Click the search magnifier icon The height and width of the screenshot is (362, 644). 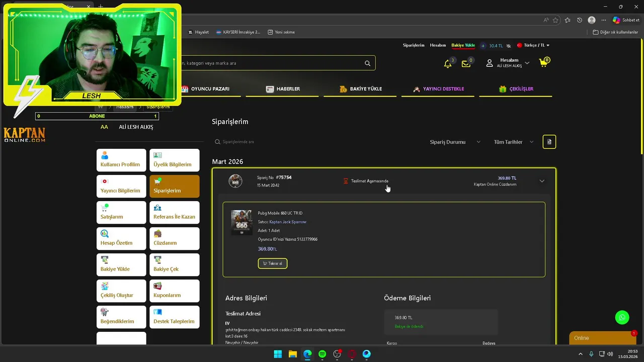pyautogui.click(x=367, y=63)
